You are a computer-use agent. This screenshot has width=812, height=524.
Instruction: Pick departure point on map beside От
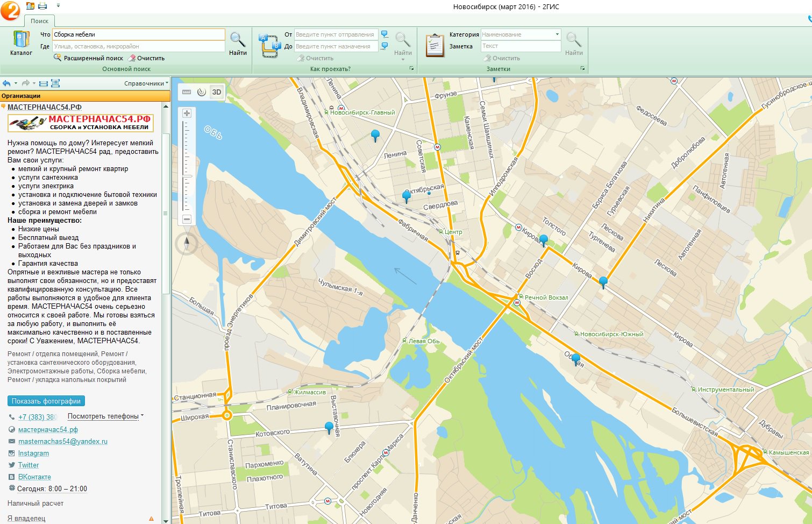(x=384, y=34)
